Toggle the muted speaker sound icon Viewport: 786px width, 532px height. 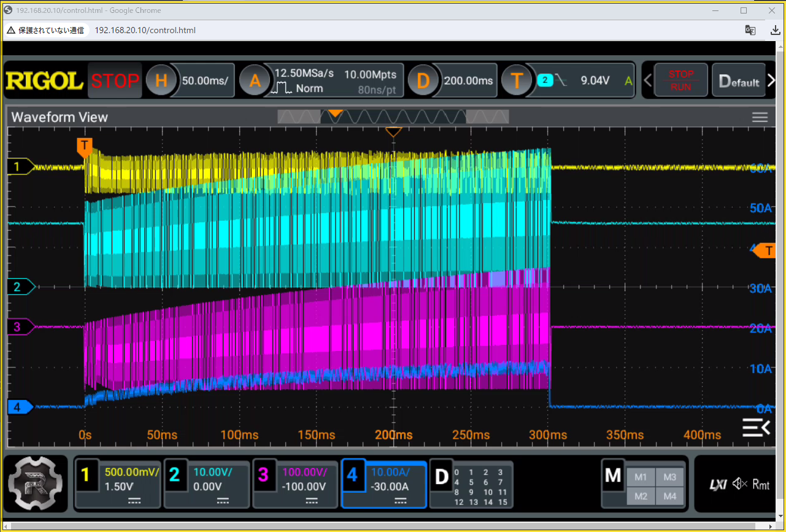pyautogui.click(x=739, y=485)
